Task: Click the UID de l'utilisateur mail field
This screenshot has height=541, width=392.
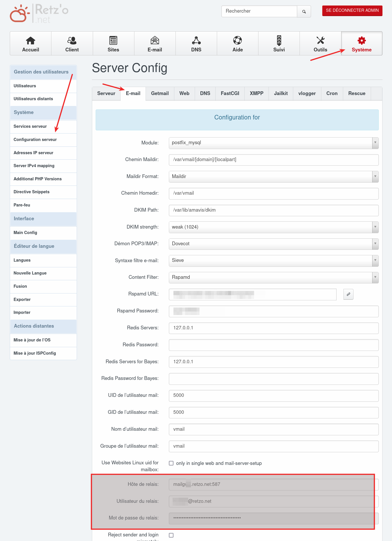Action: (x=274, y=396)
